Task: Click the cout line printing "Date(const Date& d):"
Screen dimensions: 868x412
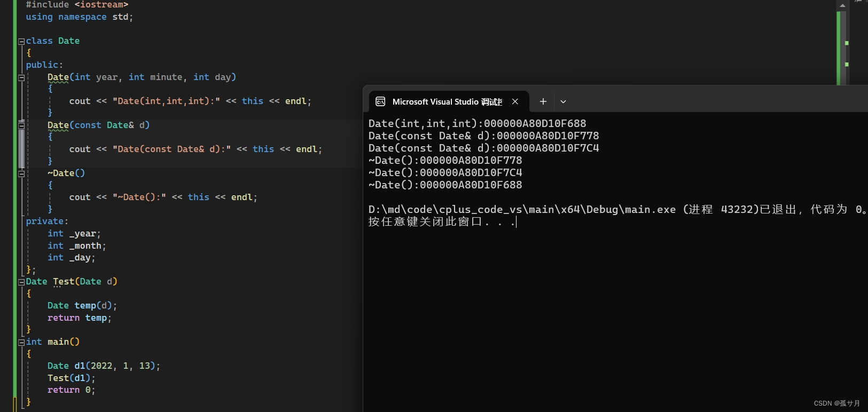Action: pos(196,149)
